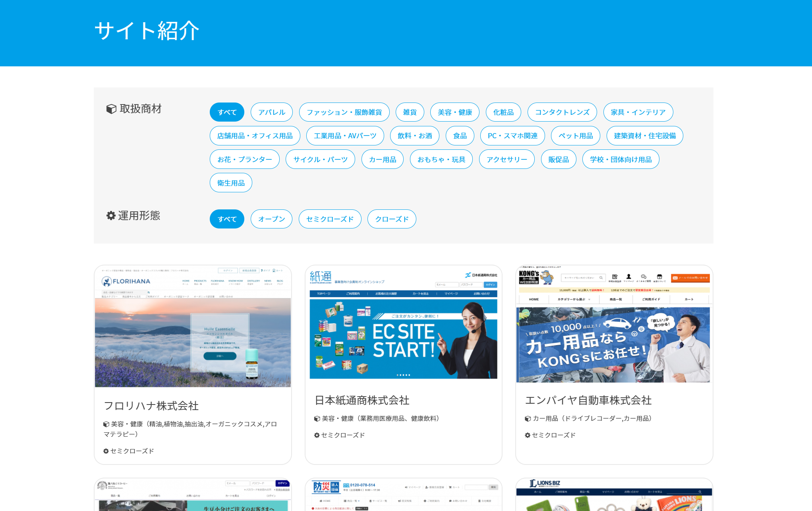Click the gear icon under エンパイヤ自動車株式会社

[528, 435]
